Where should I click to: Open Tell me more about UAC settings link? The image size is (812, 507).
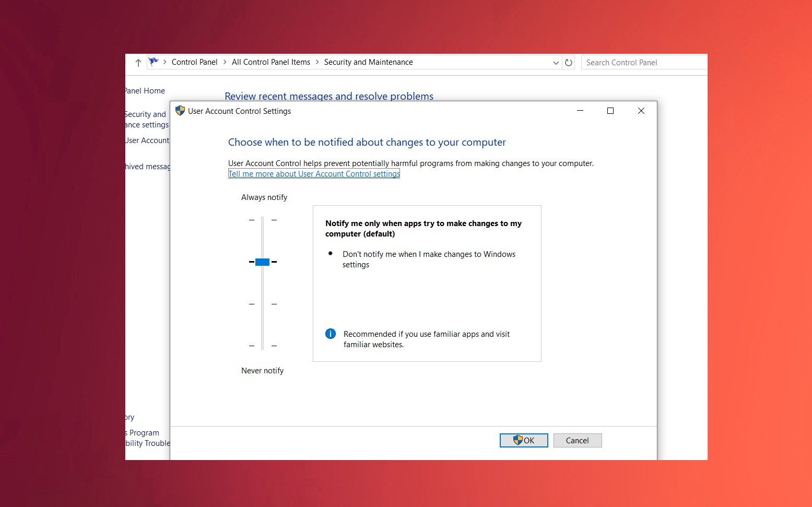pyautogui.click(x=314, y=174)
